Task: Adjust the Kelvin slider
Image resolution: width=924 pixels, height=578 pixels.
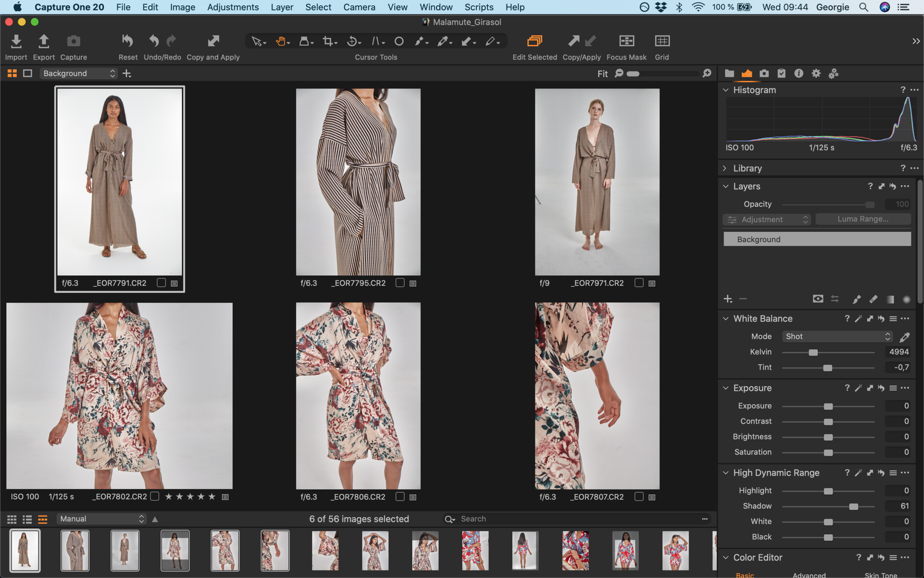Action: [x=813, y=352]
